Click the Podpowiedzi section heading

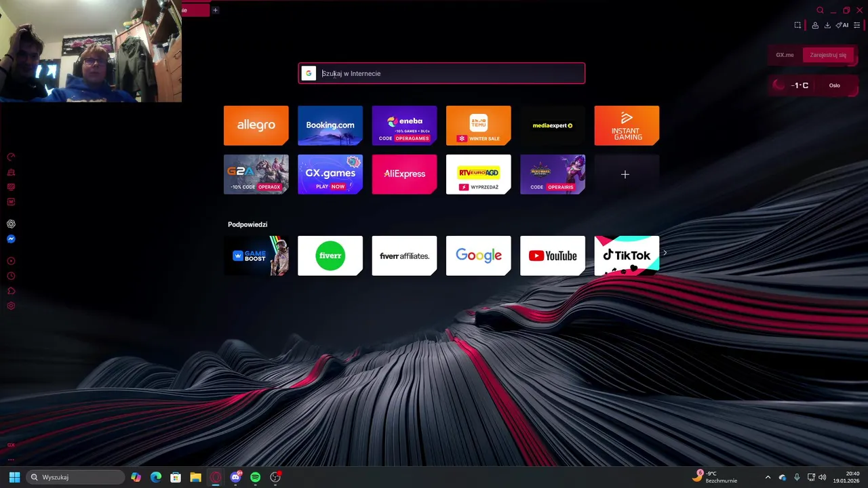(248, 224)
